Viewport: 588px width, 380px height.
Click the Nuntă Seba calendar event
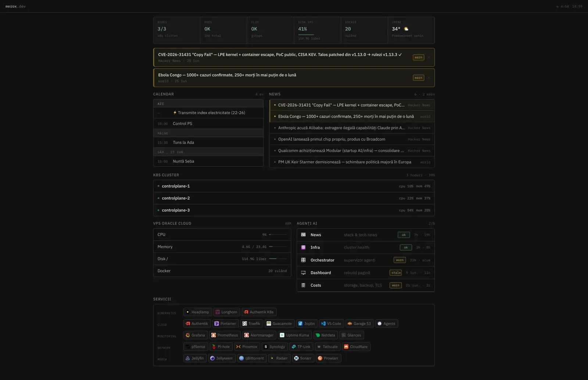point(208,161)
